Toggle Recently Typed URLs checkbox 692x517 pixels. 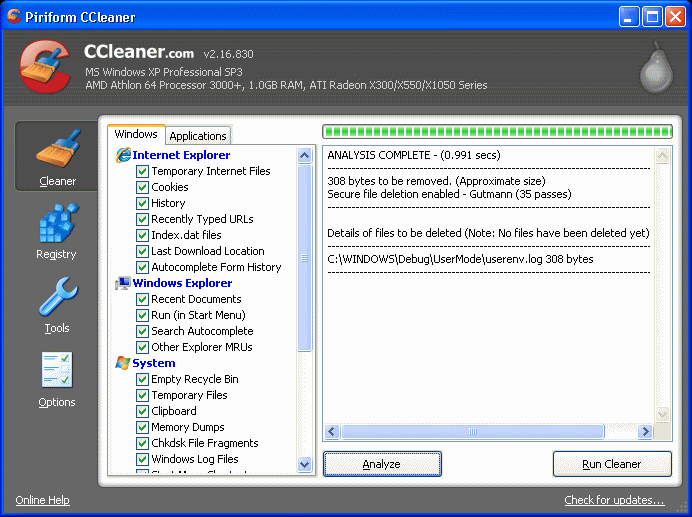142,219
